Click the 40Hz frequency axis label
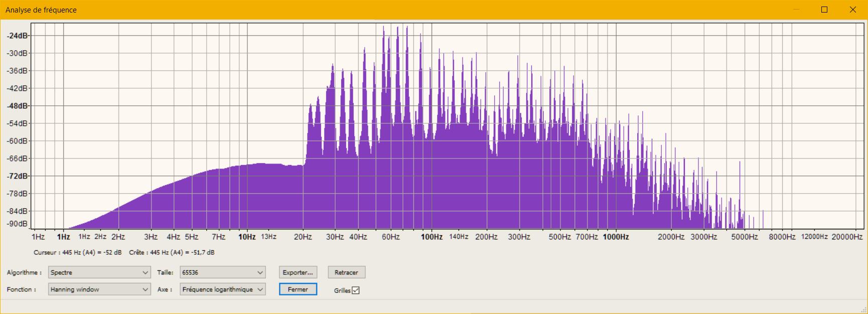This screenshot has height=314, width=868. pyautogui.click(x=358, y=237)
